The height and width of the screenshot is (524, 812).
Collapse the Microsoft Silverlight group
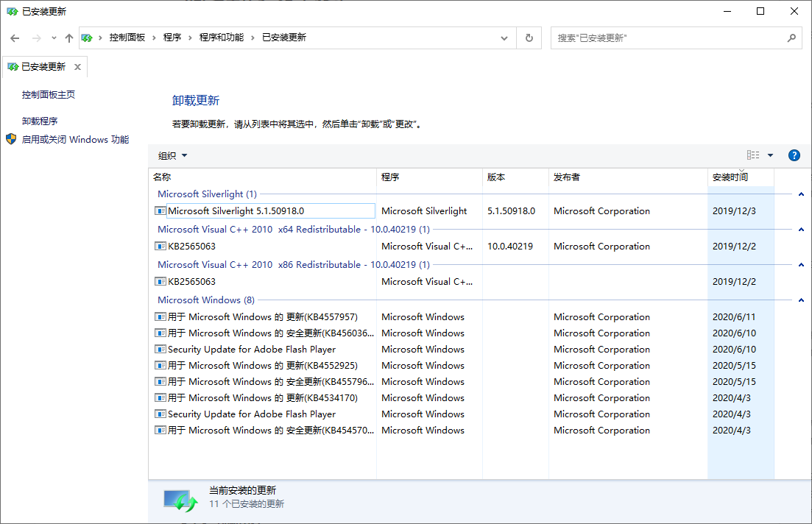point(801,194)
